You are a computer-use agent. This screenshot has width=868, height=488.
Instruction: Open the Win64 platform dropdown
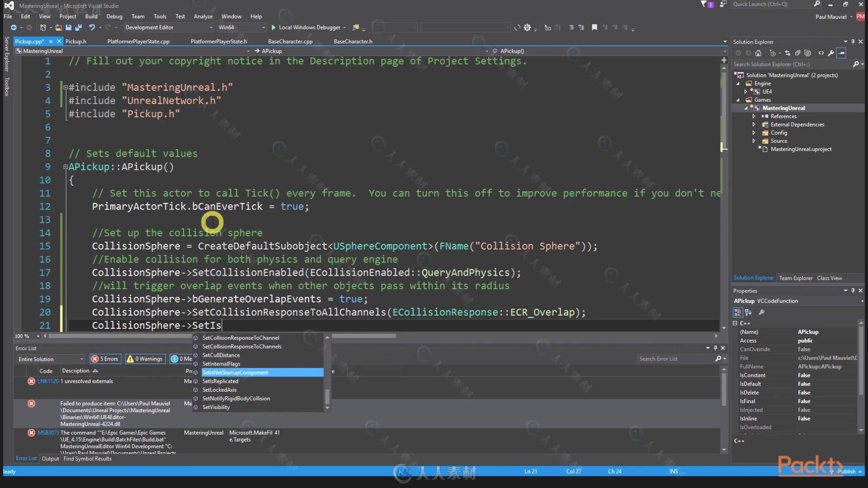[242, 28]
